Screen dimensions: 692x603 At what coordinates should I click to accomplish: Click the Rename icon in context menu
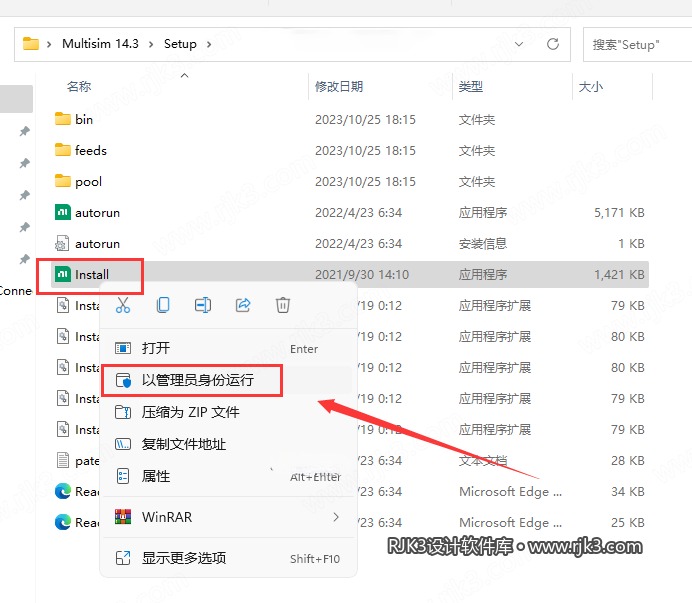pyautogui.click(x=203, y=305)
